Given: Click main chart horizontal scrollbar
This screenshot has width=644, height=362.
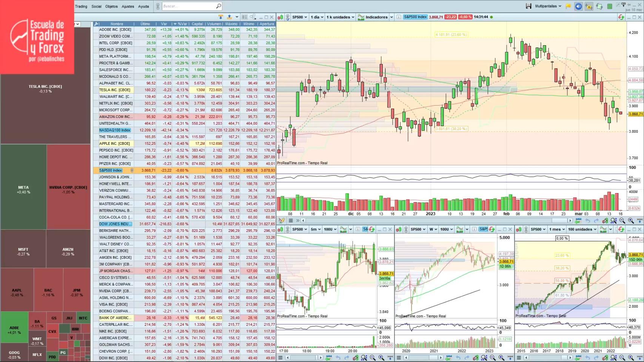Looking at the screenshot, I should pos(436,221).
